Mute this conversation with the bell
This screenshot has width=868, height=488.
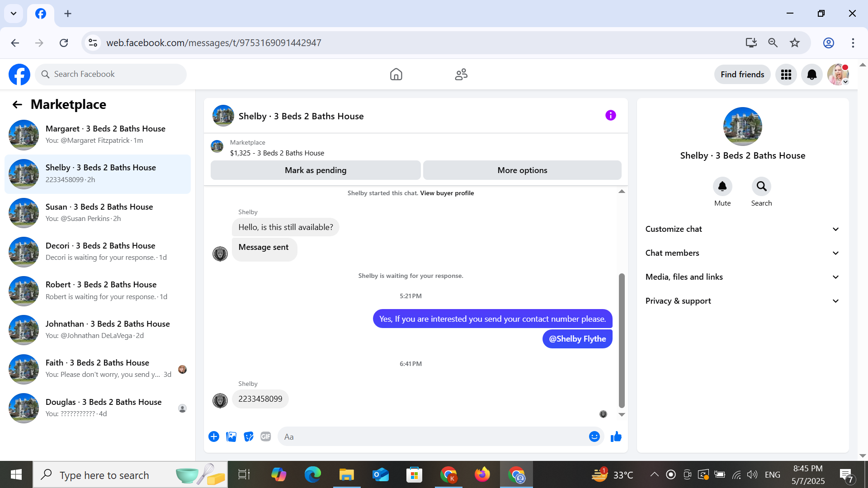click(x=722, y=186)
